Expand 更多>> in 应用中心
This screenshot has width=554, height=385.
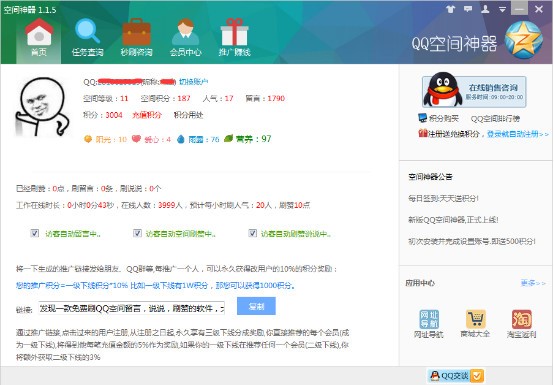533,283
